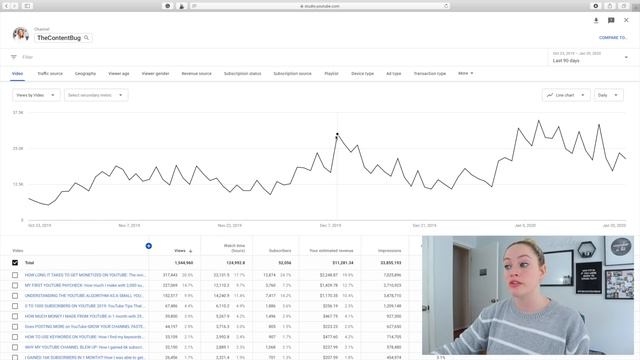Switch to the Revenue source tab
This screenshot has width=640, height=360.
(x=197, y=73)
